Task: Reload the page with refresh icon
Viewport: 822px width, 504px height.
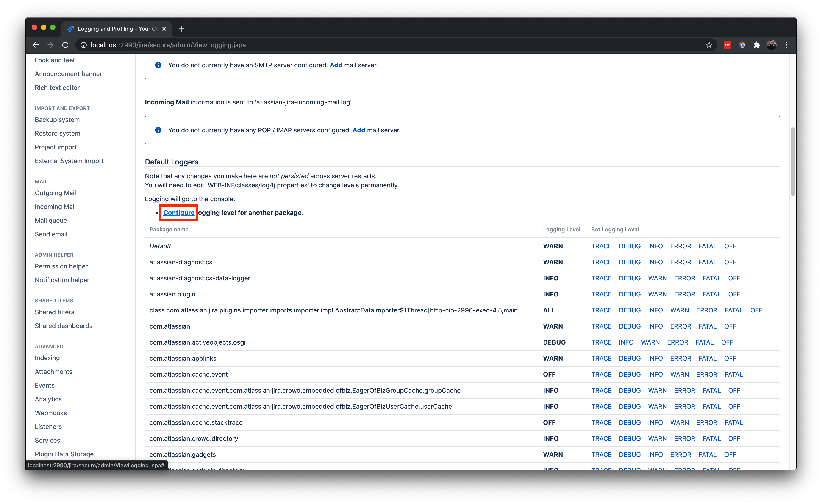Action: click(65, 45)
